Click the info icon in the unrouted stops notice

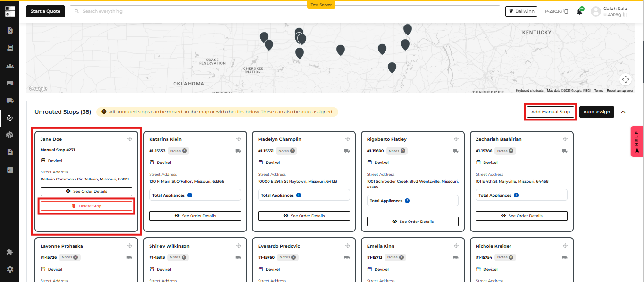(x=104, y=112)
